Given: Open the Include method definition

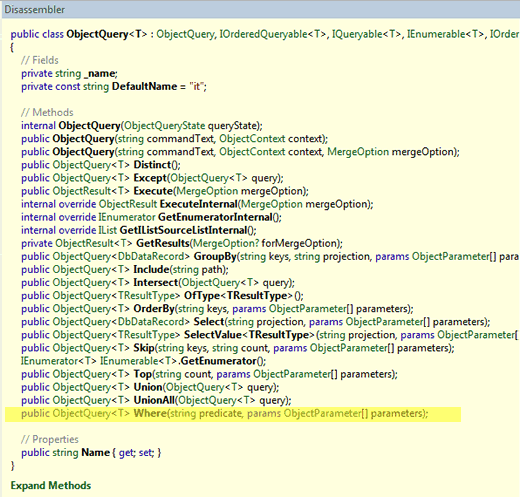Looking at the screenshot, I should (x=151, y=269).
